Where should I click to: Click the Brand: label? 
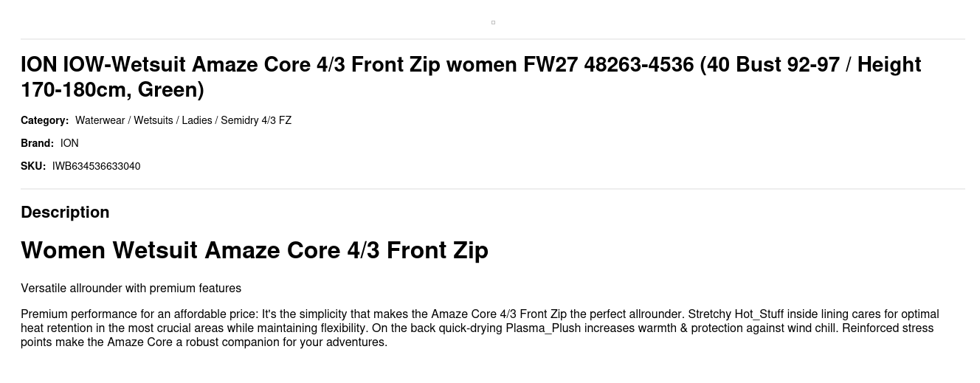pyautogui.click(x=37, y=143)
